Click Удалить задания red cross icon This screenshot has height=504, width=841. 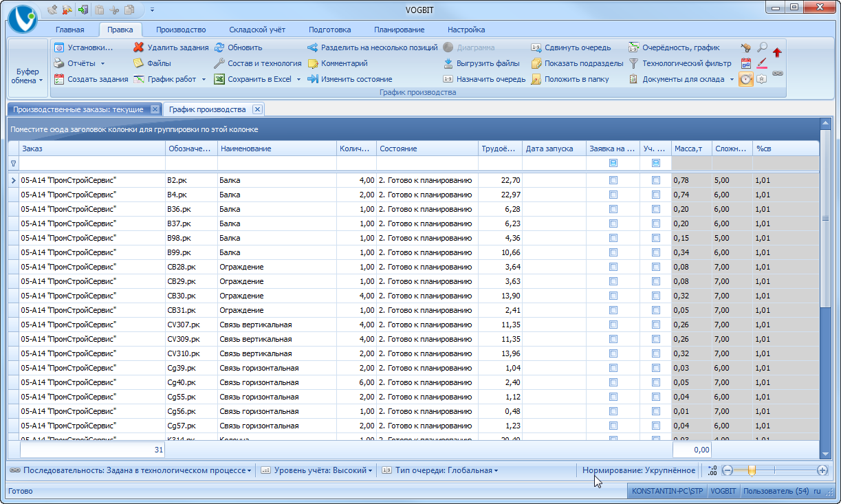point(139,47)
